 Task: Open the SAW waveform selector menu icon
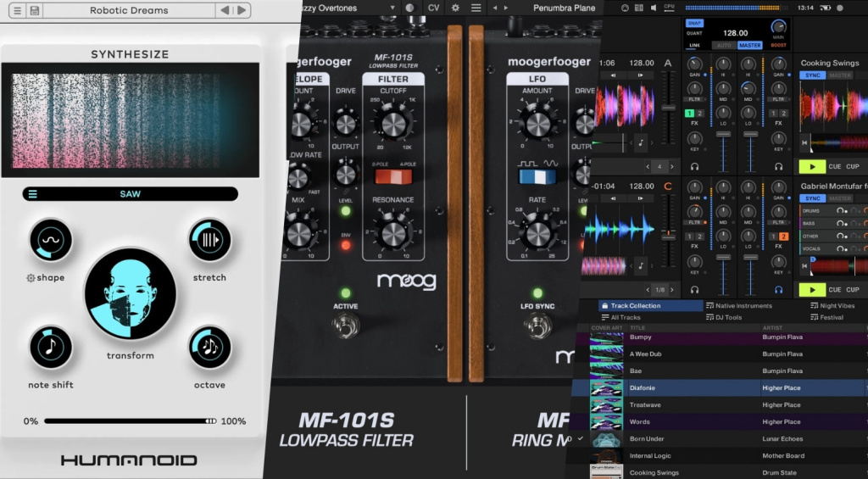[x=33, y=194]
